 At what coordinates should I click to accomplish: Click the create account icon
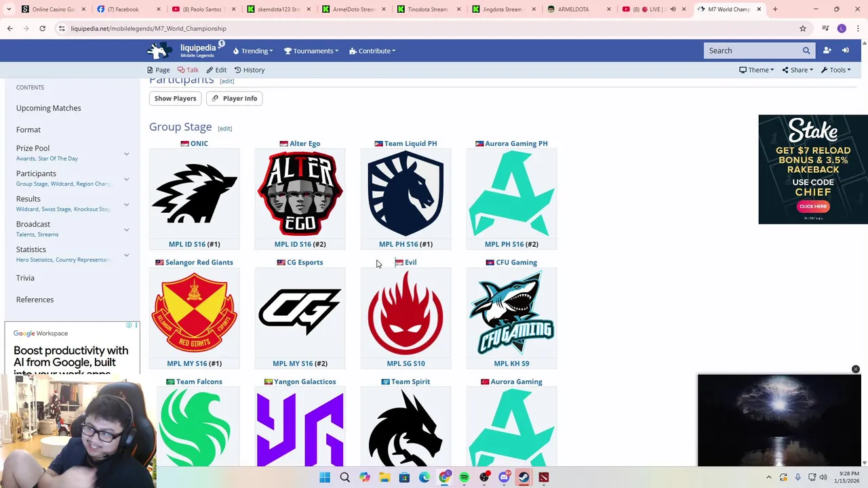[x=827, y=51]
